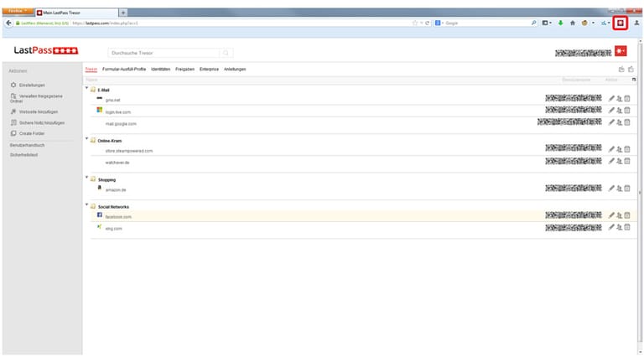Open the Anleitungen tab

click(x=235, y=70)
